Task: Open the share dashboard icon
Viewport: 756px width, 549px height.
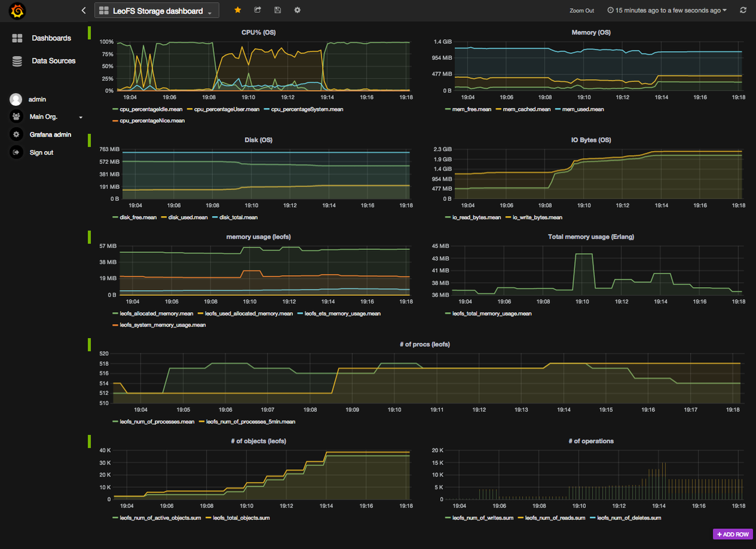Action: click(x=258, y=10)
